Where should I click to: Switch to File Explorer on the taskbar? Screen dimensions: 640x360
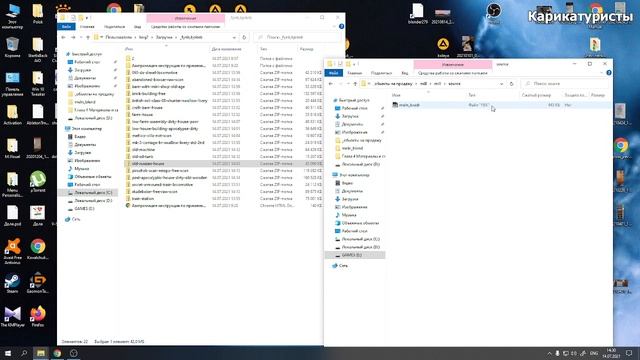pyautogui.click(x=40, y=353)
